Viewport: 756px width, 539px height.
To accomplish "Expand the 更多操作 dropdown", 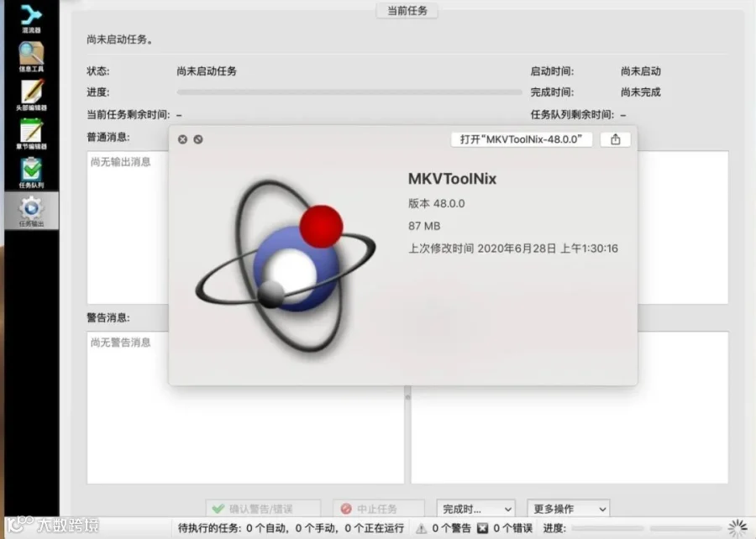I will coord(568,509).
